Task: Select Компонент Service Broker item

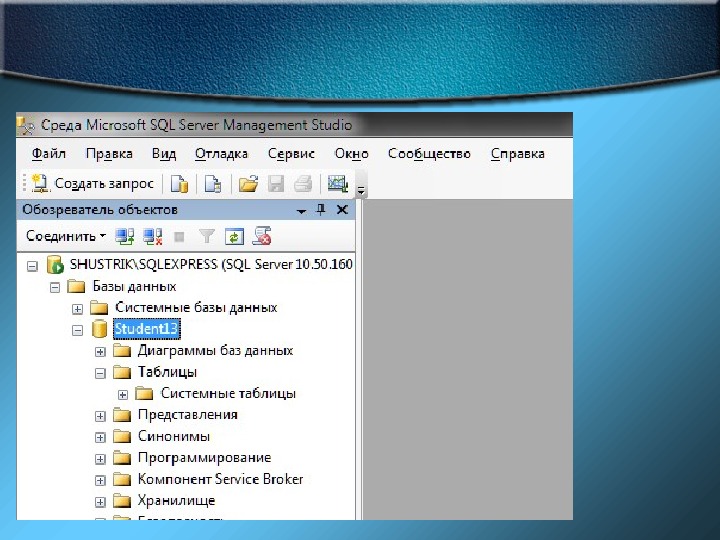Action: (x=220, y=479)
